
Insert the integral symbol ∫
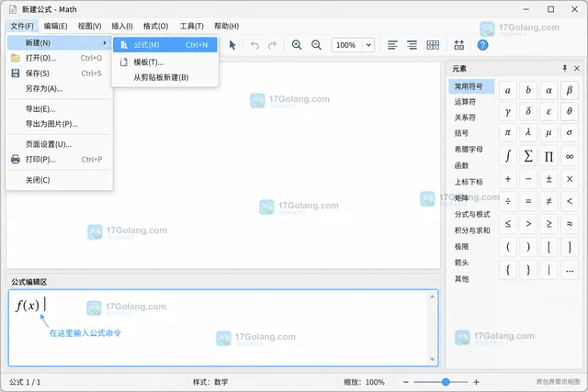(508, 156)
